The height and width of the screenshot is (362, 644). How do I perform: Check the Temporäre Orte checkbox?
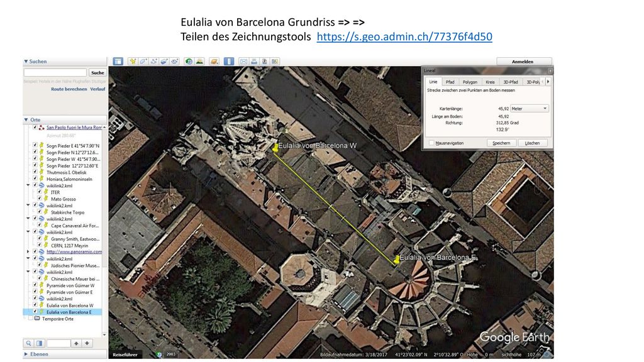pyautogui.click(x=30, y=319)
